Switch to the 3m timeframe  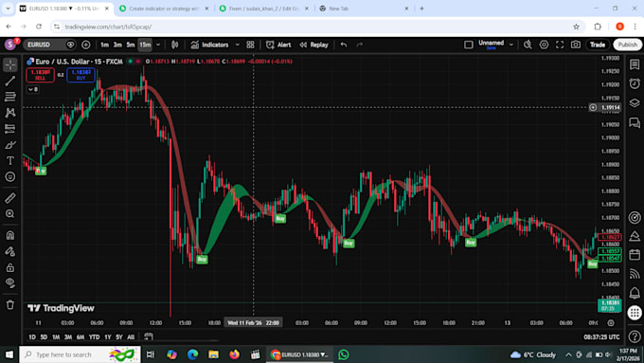coord(117,45)
